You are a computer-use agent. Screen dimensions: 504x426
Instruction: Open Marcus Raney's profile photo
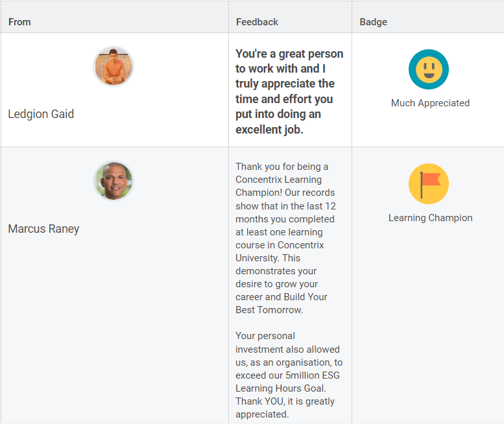[114, 181]
